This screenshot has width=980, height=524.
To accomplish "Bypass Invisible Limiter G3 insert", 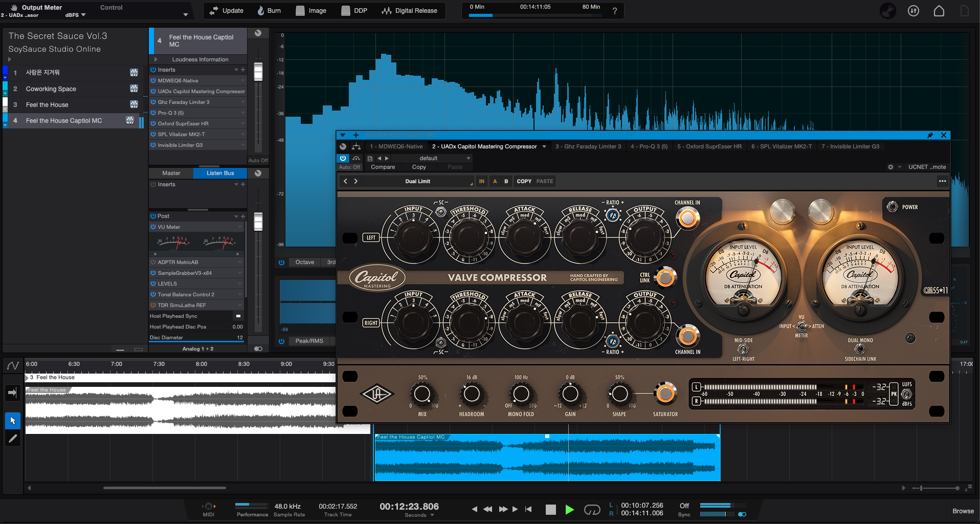I will (x=153, y=145).
